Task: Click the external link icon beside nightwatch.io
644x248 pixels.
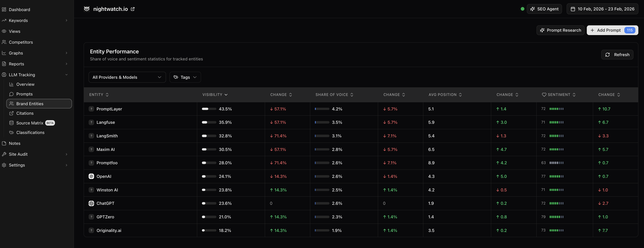Action: (133, 9)
